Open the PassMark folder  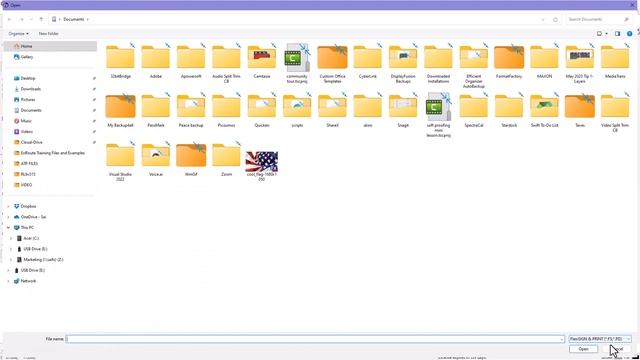click(156, 110)
